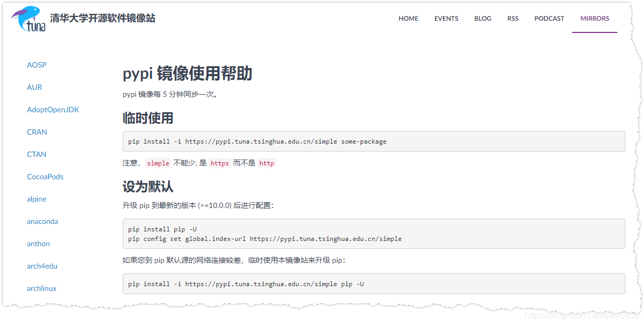Click the '如果您到 pip 默认源的网络连接较差' sentence

(x=235, y=261)
